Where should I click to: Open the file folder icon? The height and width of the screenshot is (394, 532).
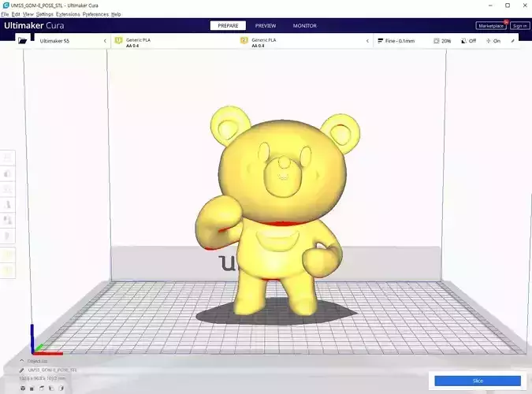(22, 41)
